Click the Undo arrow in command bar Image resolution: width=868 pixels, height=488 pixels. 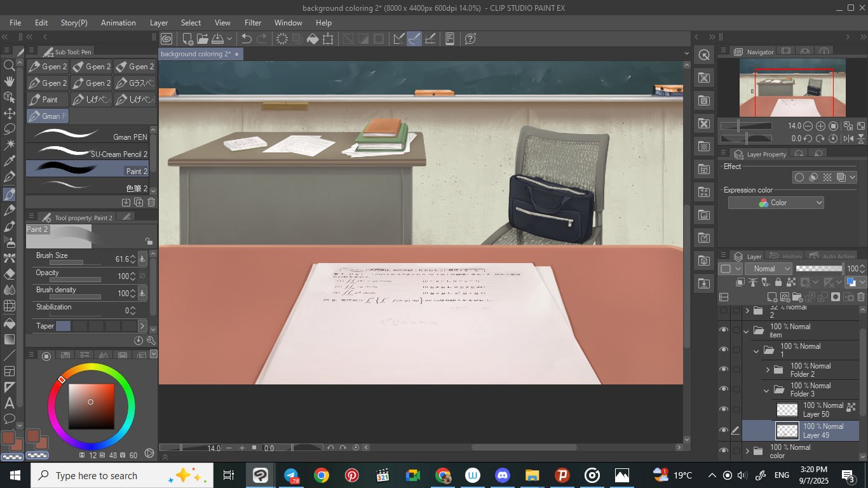(x=247, y=39)
